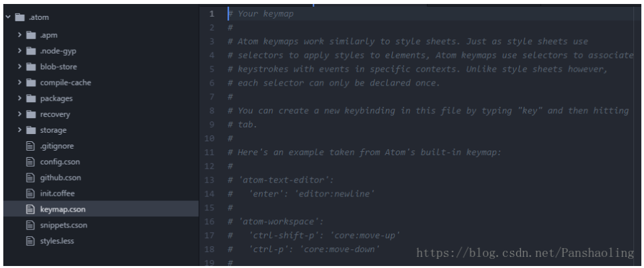Expand the .apm folder chevron
644x268 pixels.
coord(19,35)
